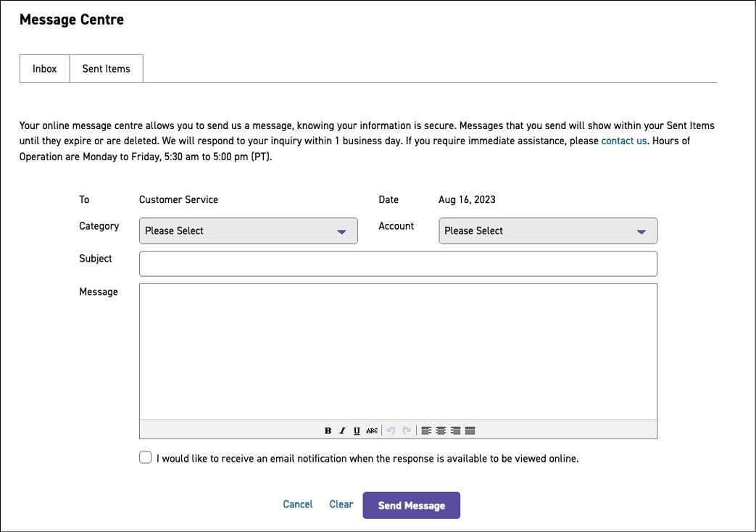756x532 pixels.
Task: Align message text to the left
Action: click(x=426, y=431)
